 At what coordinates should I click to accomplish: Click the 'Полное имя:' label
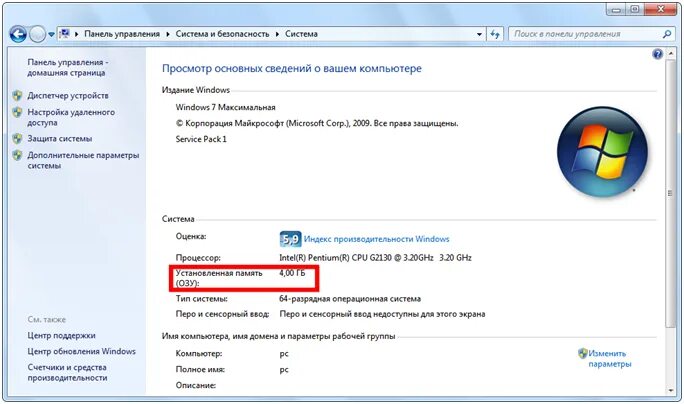coord(200,370)
